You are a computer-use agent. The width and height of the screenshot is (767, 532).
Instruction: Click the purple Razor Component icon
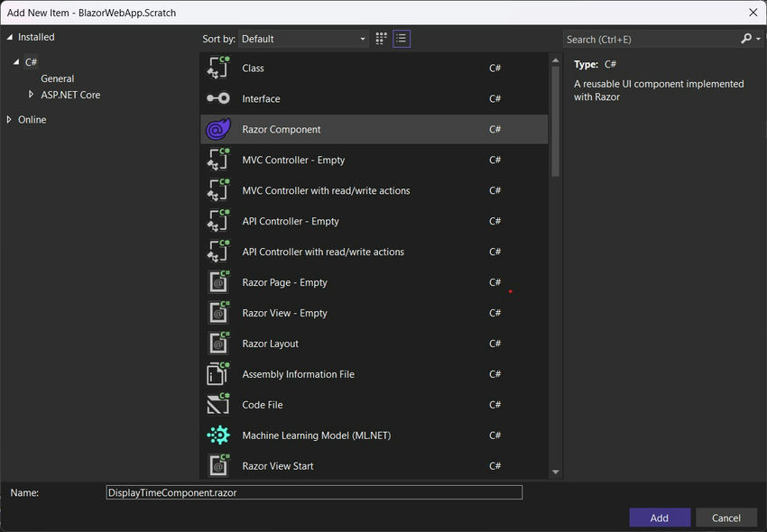[217, 129]
